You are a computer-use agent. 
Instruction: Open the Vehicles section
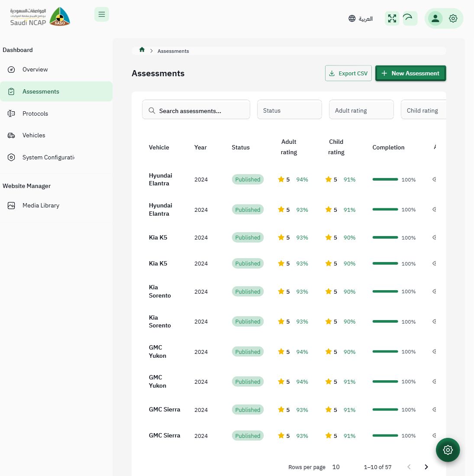point(33,135)
